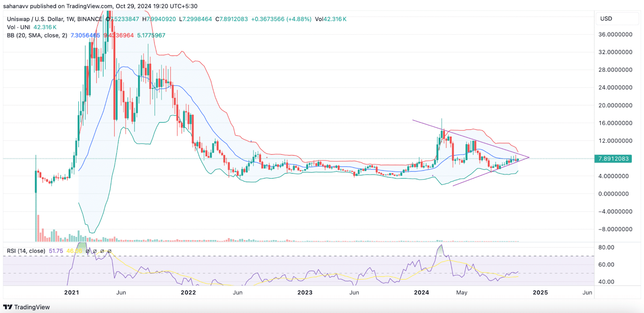Click the 20.0000000 price axis label
Image resolution: width=644 pixels, height=313 pixels.
pyautogui.click(x=615, y=105)
